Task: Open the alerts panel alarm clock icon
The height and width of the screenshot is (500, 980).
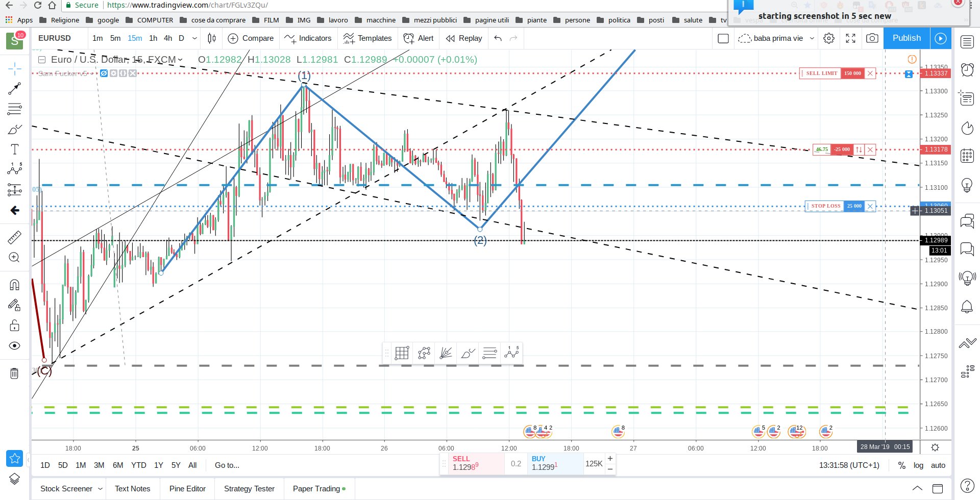Action: pos(967,69)
